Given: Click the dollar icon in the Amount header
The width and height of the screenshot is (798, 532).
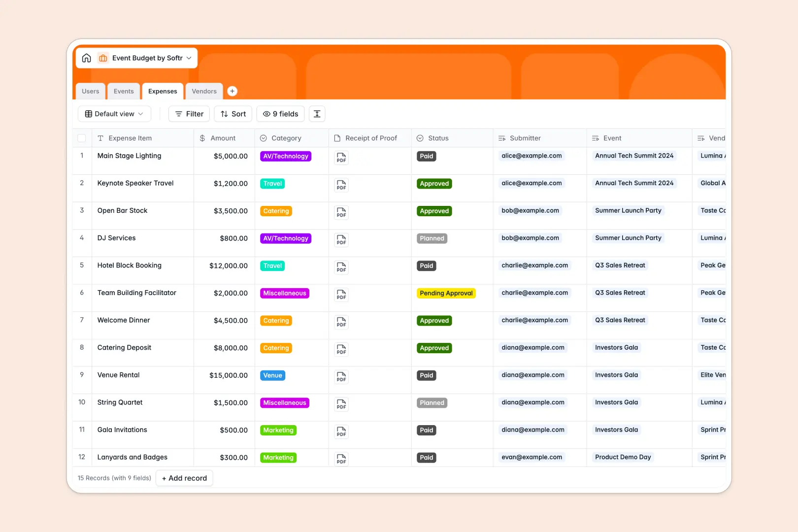Looking at the screenshot, I should pos(202,138).
